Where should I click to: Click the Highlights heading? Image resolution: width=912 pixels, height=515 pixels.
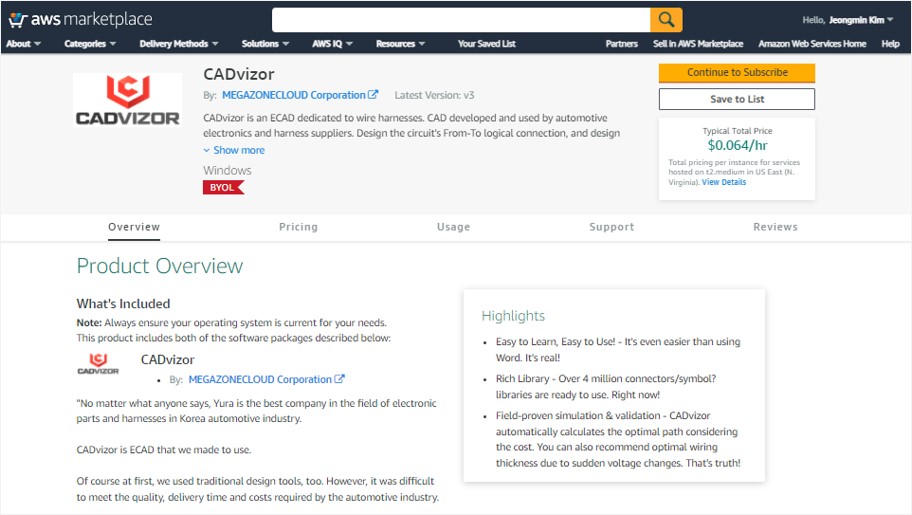pyautogui.click(x=513, y=316)
